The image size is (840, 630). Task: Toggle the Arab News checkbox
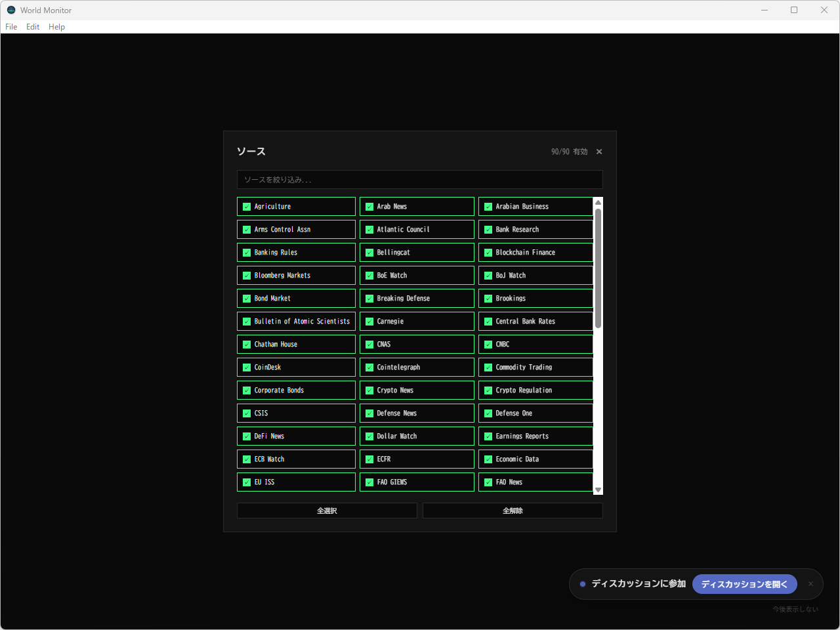click(x=369, y=207)
